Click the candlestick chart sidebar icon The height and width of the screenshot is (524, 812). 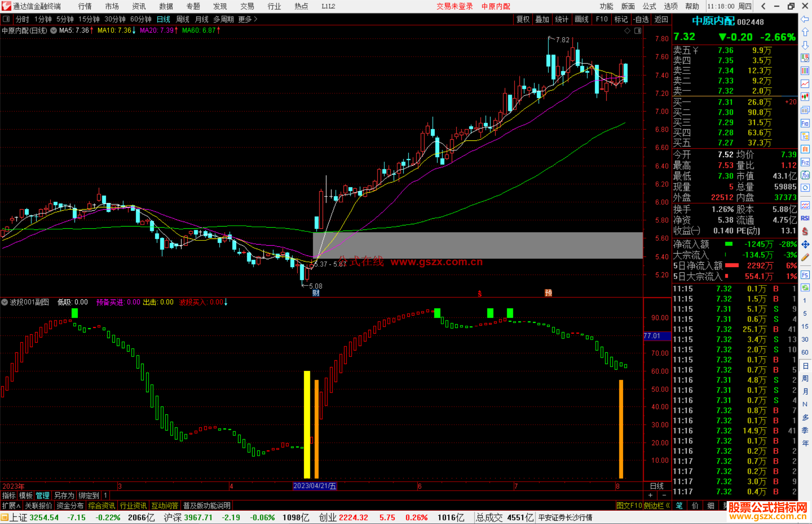(x=805, y=97)
